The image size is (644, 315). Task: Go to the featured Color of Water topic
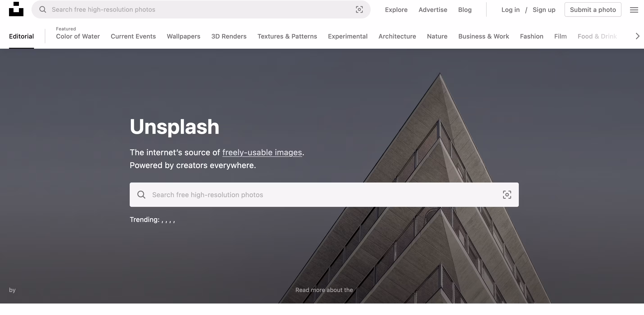pos(78,36)
